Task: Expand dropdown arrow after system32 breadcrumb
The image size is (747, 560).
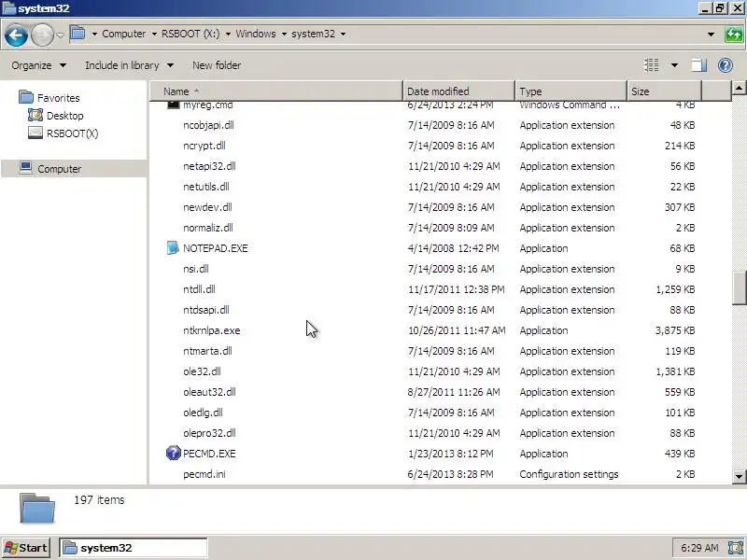Action: (x=343, y=34)
